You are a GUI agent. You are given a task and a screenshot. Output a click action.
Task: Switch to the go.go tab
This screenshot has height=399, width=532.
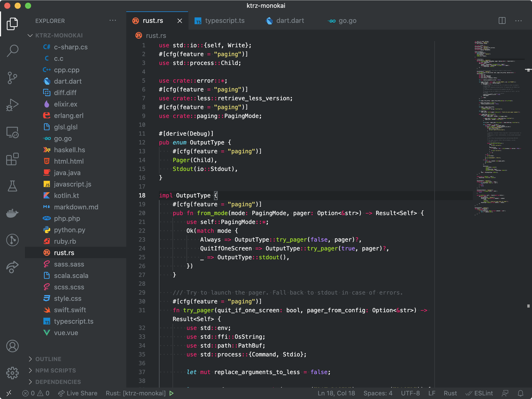point(347,21)
